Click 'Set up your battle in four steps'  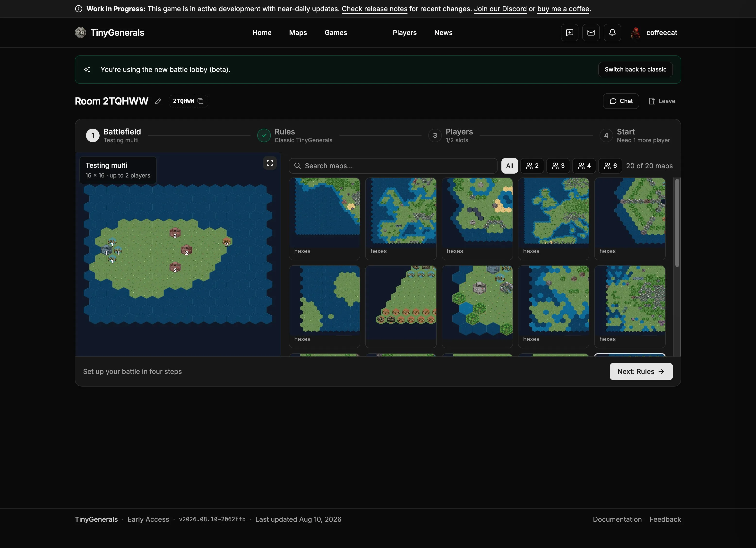tap(132, 371)
